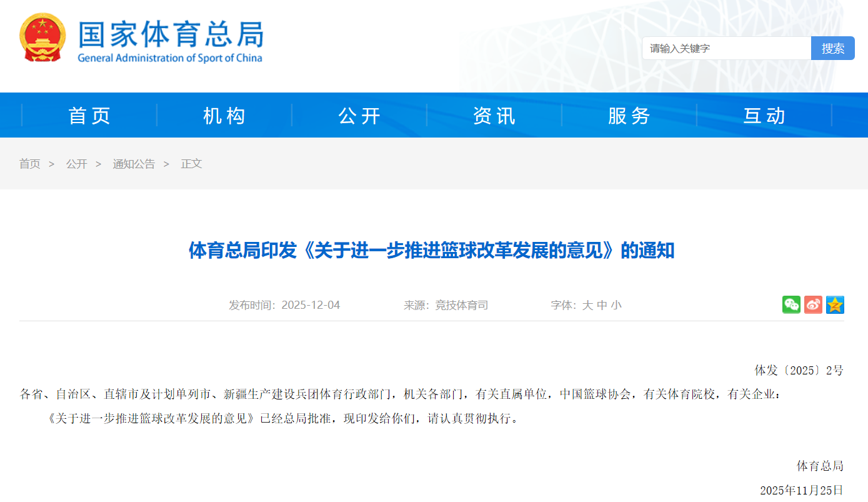
Task: Select the 服务 navigation menu item
Action: [629, 116]
